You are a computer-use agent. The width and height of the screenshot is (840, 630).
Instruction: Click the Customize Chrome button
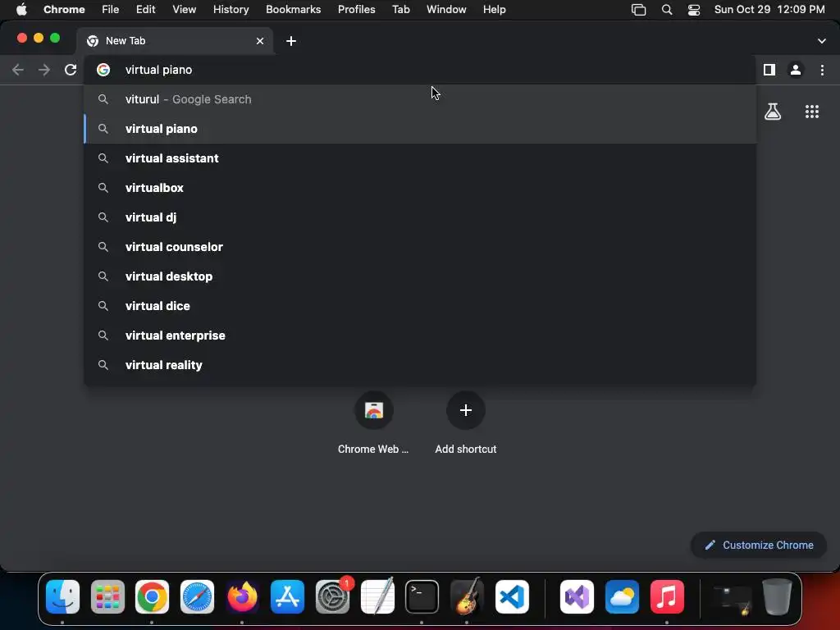pyautogui.click(x=759, y=545)
